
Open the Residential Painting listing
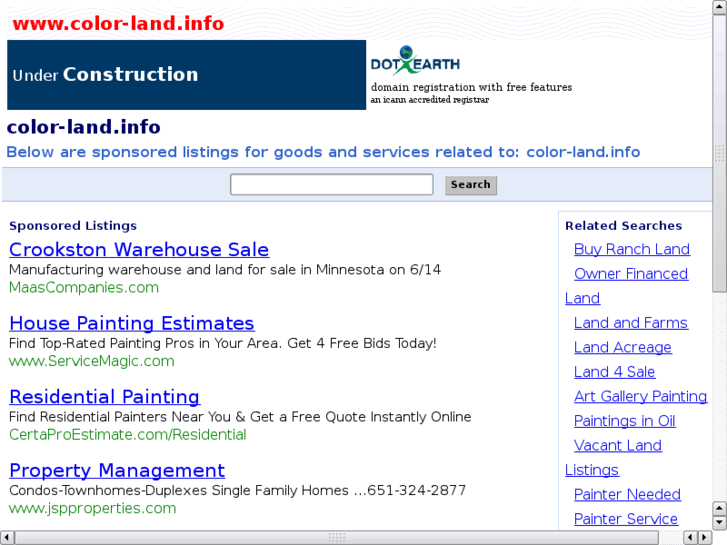coord(104,397)
